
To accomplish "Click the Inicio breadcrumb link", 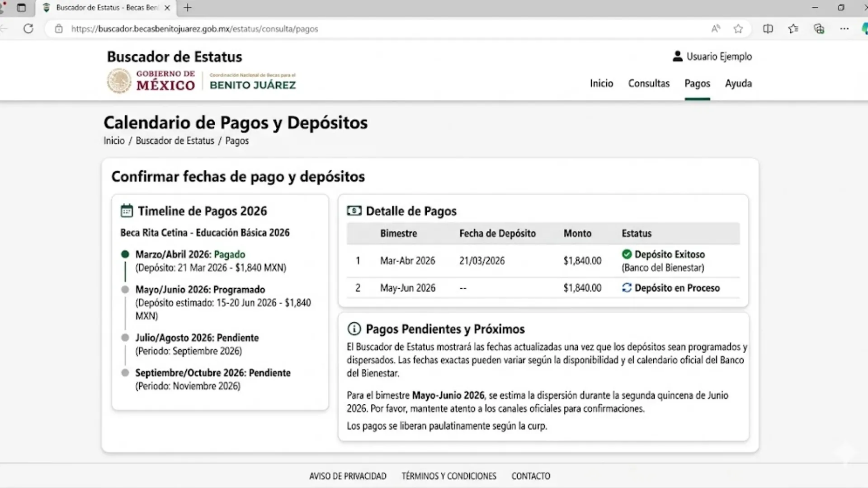I will tap(114, 141).
